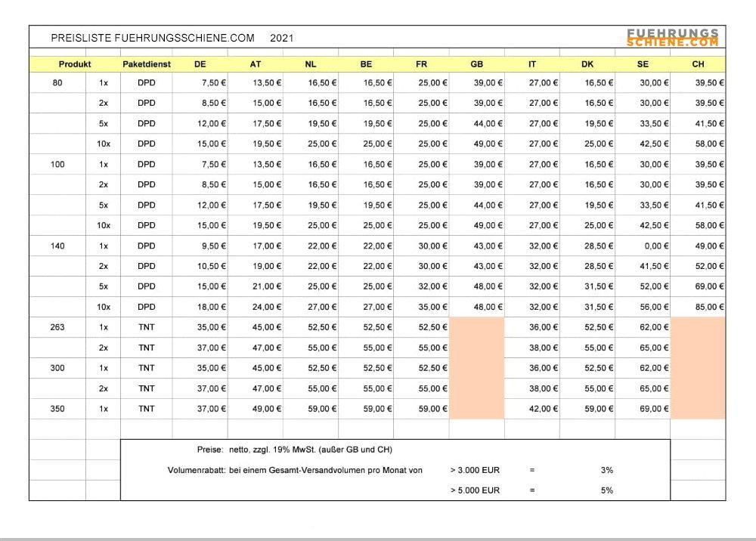Click the 2021 year in the title row
The image size is (756, 541).
tap(281, 38)
